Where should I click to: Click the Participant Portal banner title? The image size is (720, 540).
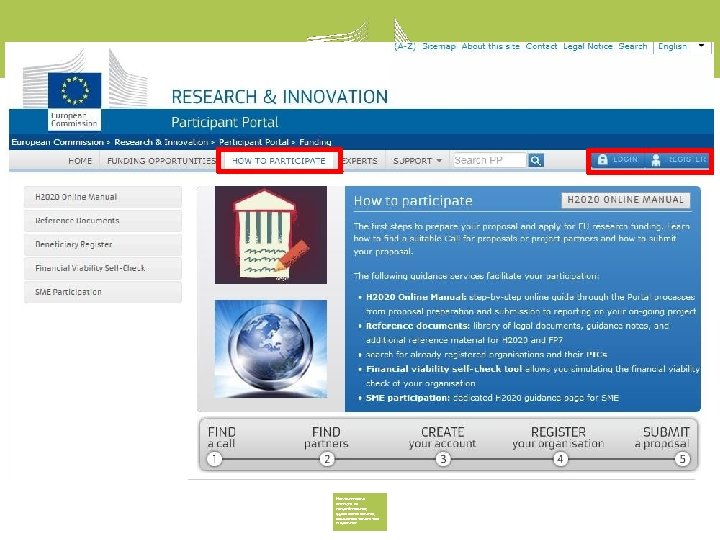[225, 122]
